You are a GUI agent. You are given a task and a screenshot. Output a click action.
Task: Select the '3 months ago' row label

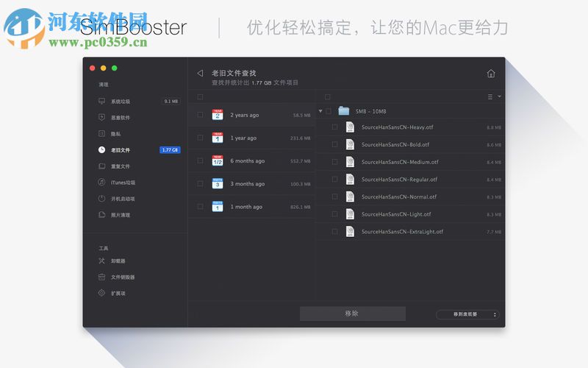click(x=248, y=183)
